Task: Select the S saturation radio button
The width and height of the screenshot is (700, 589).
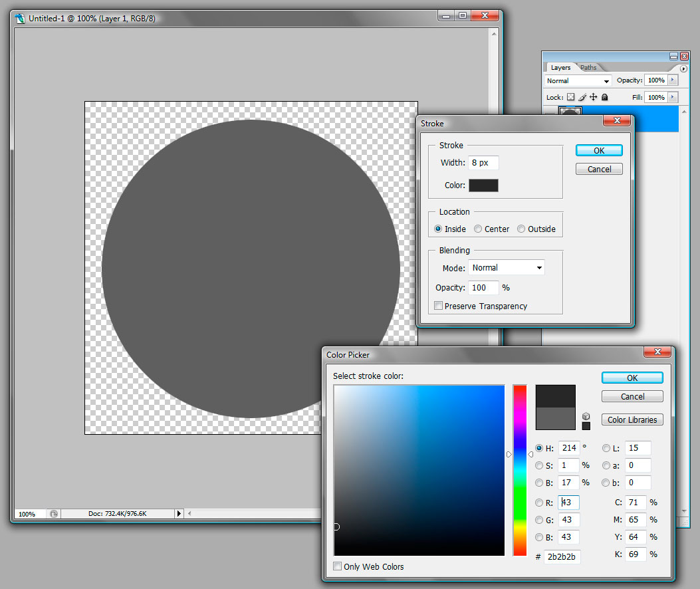Action: pos(539,465)
